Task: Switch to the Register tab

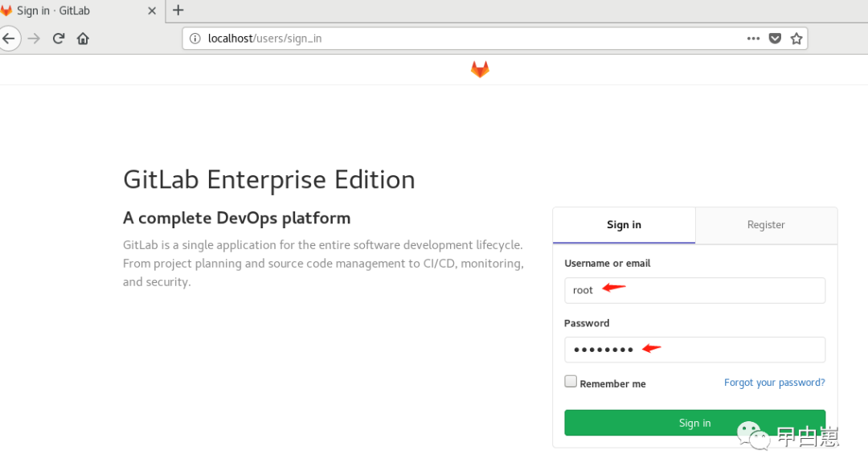Action: pos(766,225)
